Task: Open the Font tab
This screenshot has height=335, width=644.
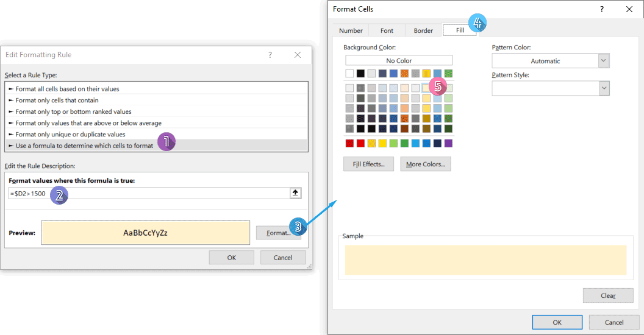Action: click(387, 30)
